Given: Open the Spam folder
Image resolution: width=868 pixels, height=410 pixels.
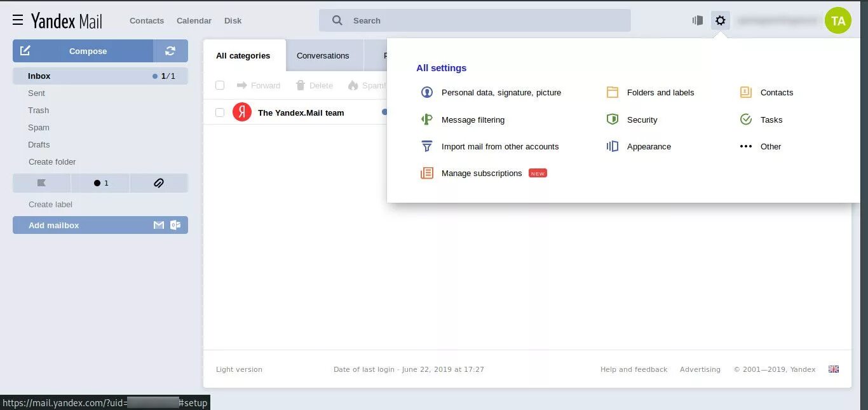Looking at the screenshot, I should click(x=38, y=127).
